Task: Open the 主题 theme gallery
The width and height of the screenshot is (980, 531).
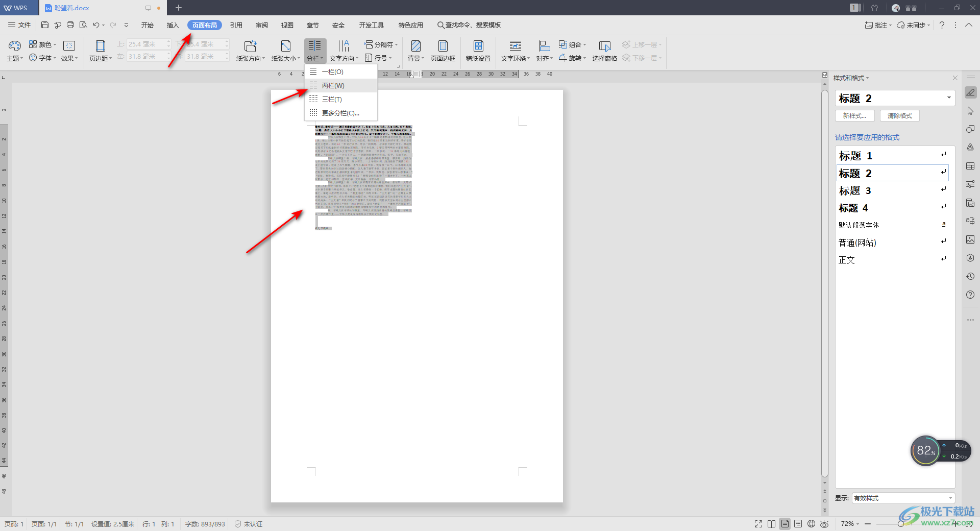Action: click(x=15, y=51)
